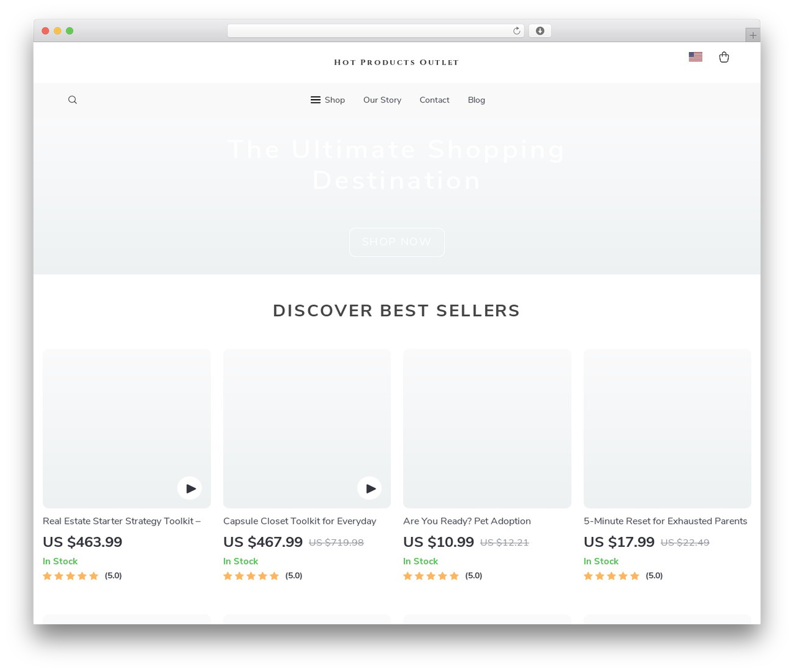The width and height of the screenshot is (794, 672).
Task: Click the Pet Adoption star rating
Action: [431, 576]
